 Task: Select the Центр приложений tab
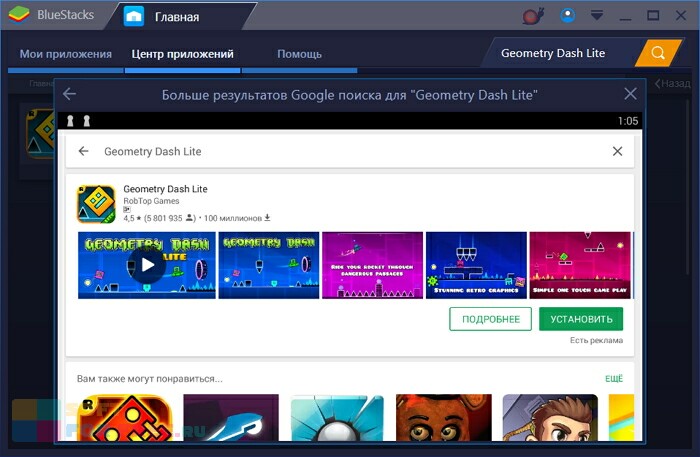point(182,54)
